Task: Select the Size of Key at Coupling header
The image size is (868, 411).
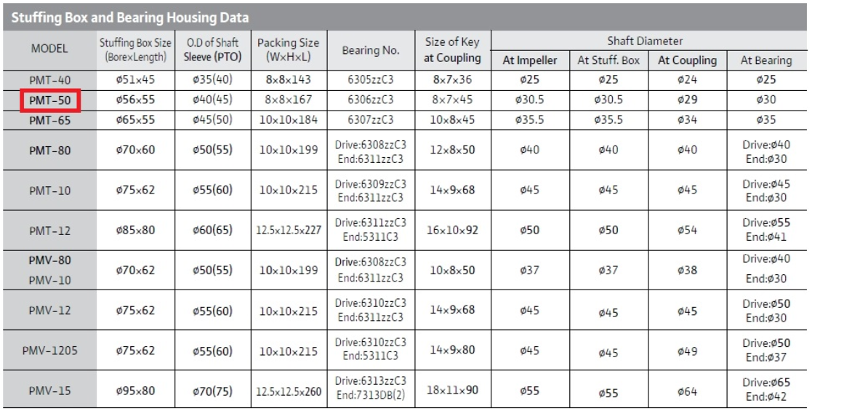Action: [x=452, y=50]
